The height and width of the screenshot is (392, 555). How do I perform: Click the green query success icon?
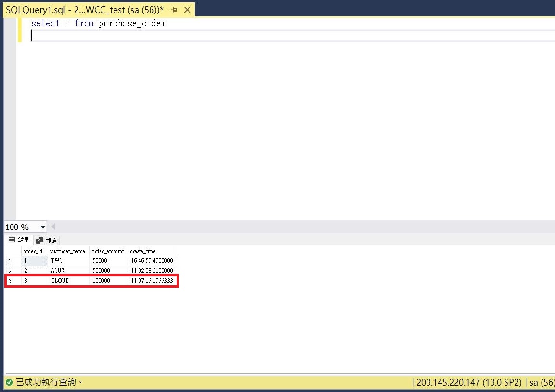10,382
